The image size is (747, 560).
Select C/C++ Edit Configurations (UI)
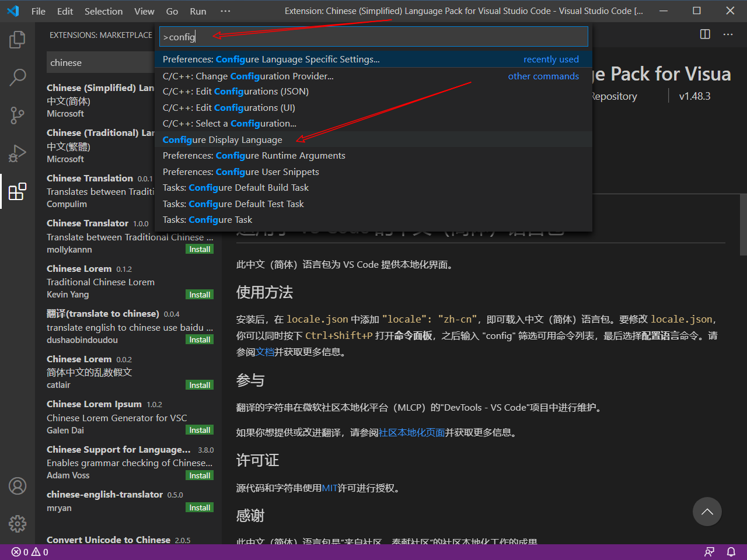373,108
